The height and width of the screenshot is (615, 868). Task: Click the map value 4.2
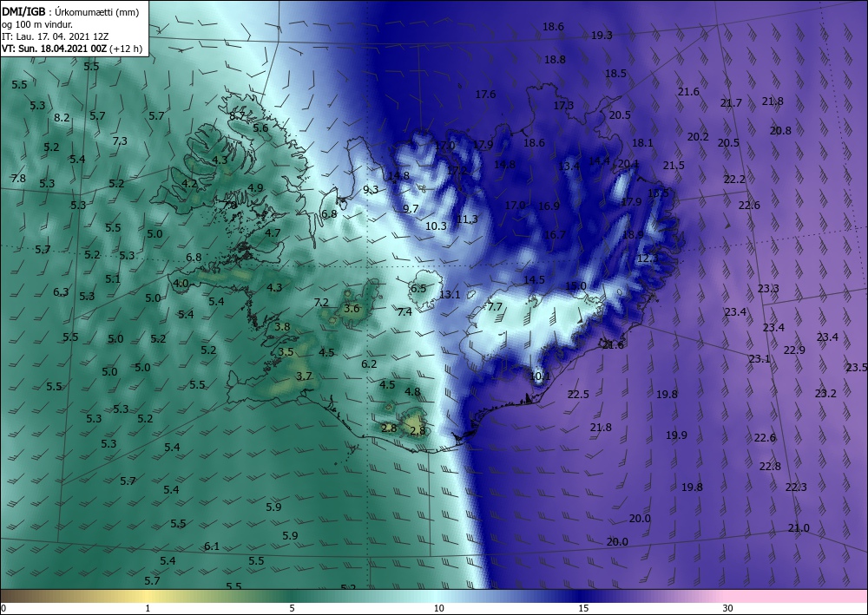coord(189,184)
